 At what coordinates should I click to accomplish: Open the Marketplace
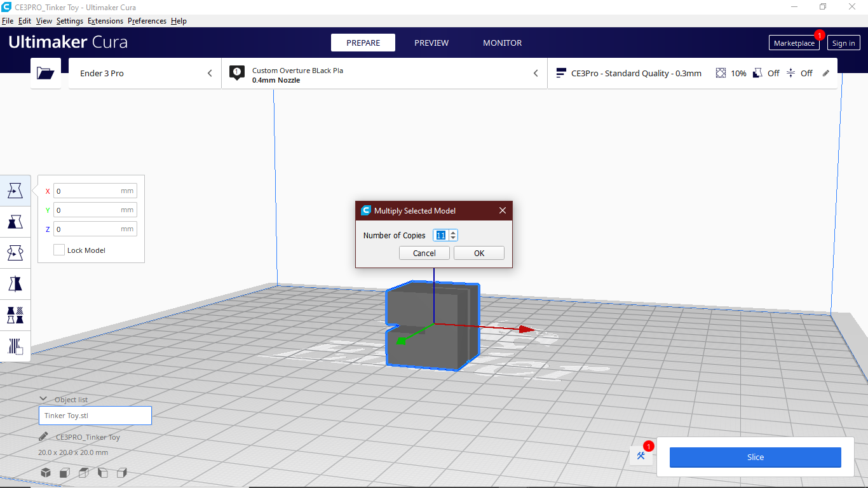coord(794,43)
